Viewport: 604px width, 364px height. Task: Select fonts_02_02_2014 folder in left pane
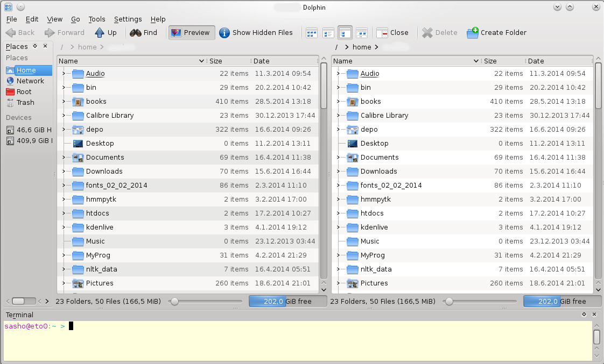(116, 185)
